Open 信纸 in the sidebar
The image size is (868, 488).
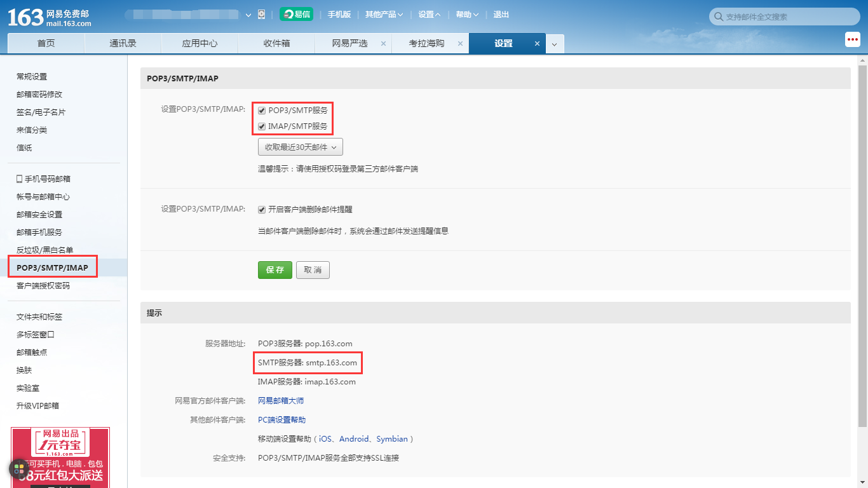coord(24,148)
